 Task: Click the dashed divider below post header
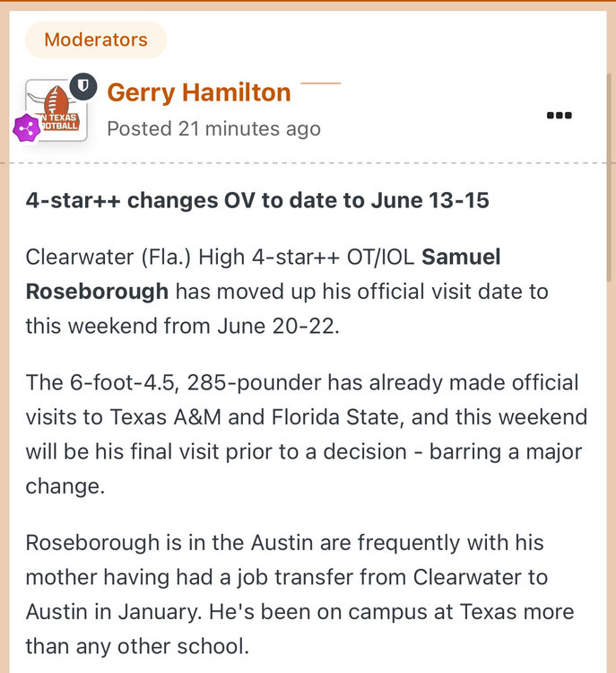point(305,162)
